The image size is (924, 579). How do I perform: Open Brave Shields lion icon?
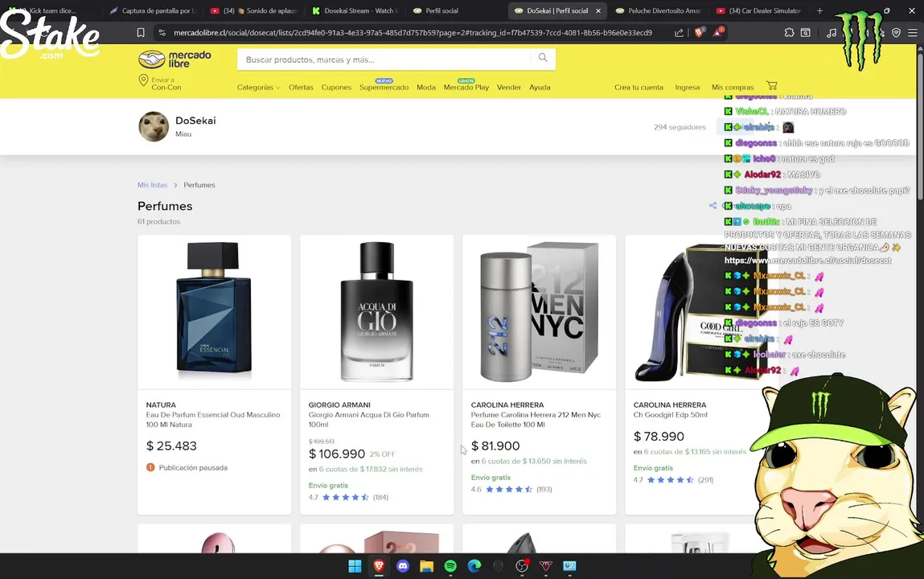(x=699, y=32)
